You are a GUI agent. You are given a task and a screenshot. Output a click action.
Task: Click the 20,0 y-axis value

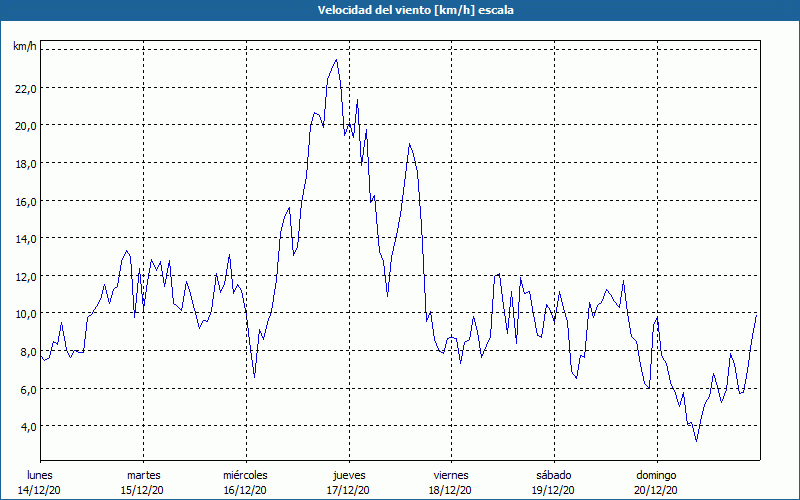(26, 126)
